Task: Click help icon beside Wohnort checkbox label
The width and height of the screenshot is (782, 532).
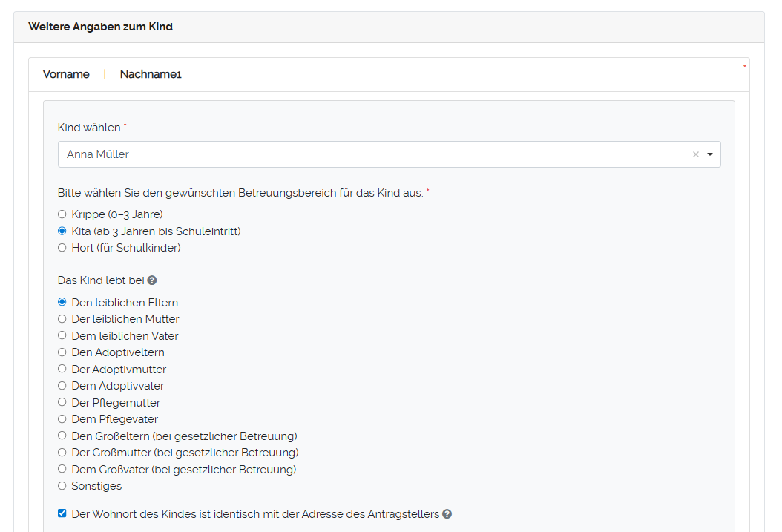Action: click(447, 513)
